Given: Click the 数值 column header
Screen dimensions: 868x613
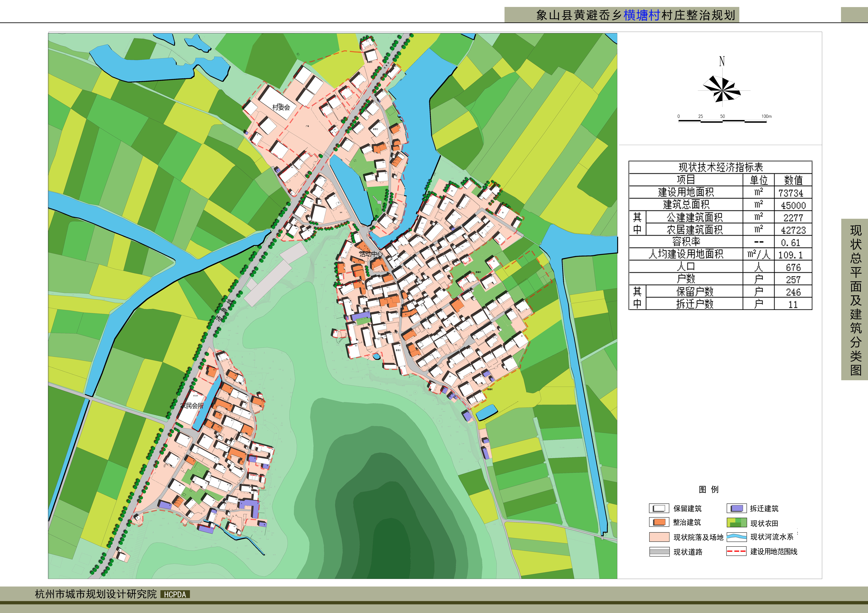Looking at the screenshot, I should tap(793, 180).
